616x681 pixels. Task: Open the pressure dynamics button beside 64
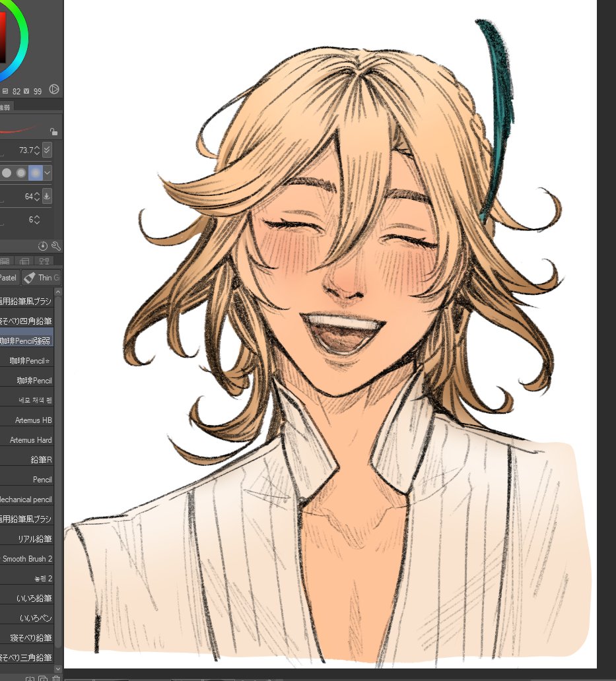(47, 196)
